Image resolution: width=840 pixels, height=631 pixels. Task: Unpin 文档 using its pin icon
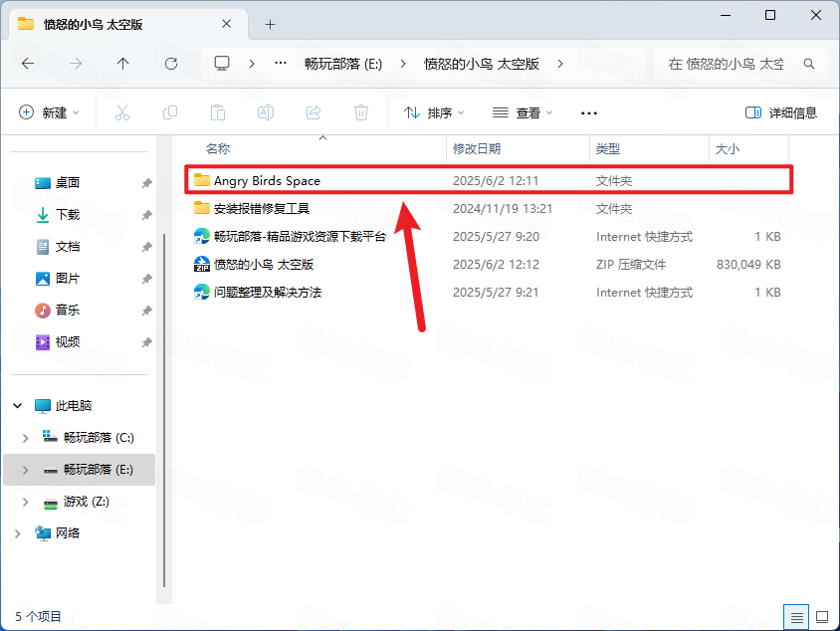146,247
